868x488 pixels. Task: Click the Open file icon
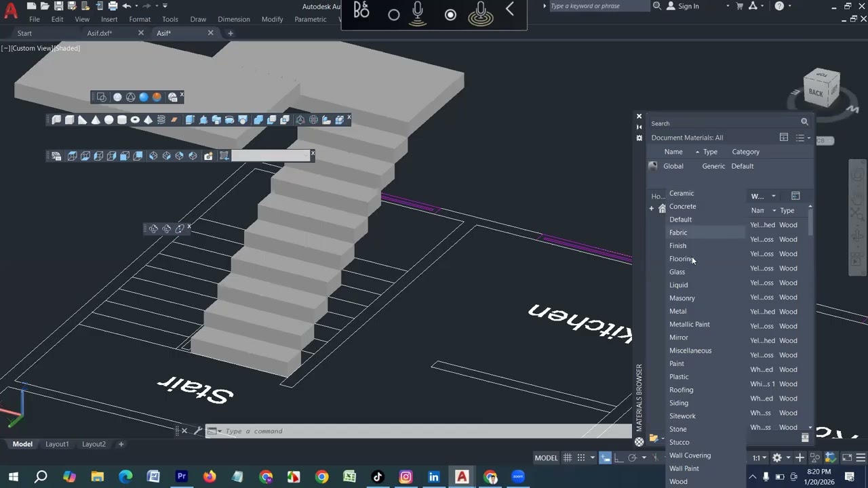coord(45,6)
